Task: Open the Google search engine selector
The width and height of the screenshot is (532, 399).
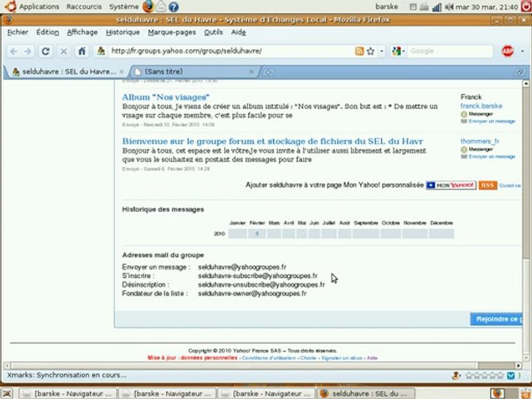Action: tap(398, 51)
